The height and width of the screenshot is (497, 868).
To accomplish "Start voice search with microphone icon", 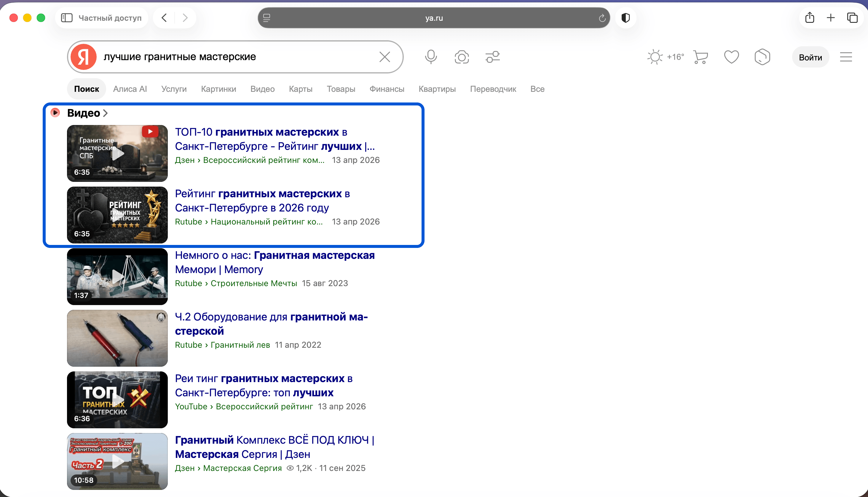I will [x=431, y=57].
